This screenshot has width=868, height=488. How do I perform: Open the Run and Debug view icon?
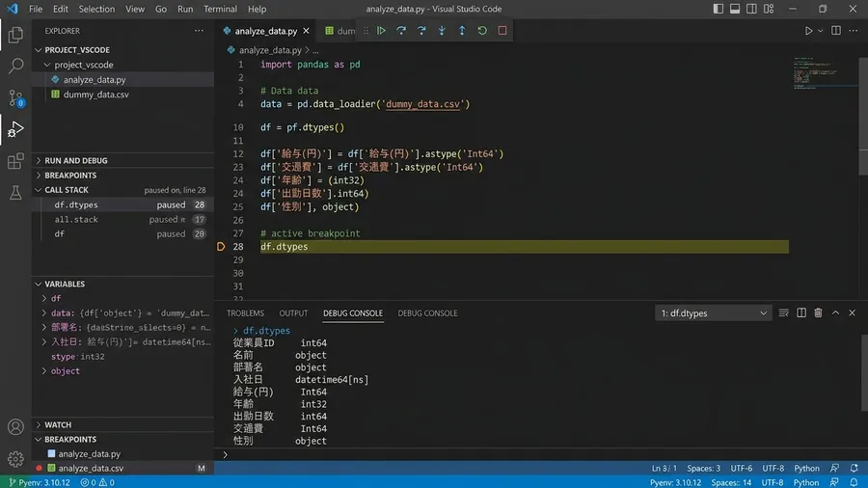pyautogui.click(x=15, y=129)
